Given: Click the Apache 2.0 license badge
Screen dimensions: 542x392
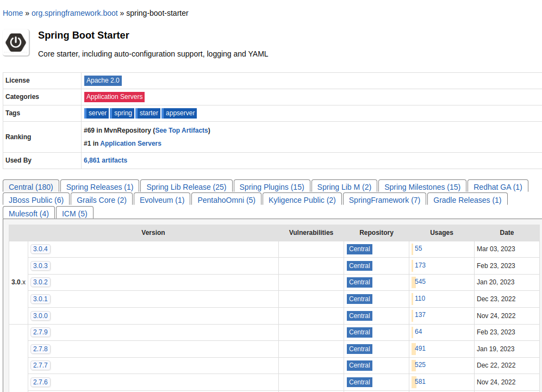Looking at the screenshot, I should click(x=103, y=80).
